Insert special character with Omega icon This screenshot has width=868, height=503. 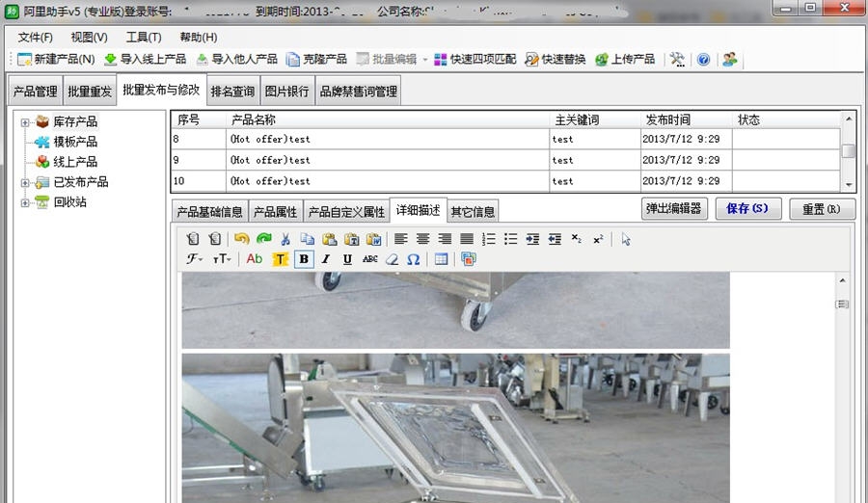pos(413,259)
